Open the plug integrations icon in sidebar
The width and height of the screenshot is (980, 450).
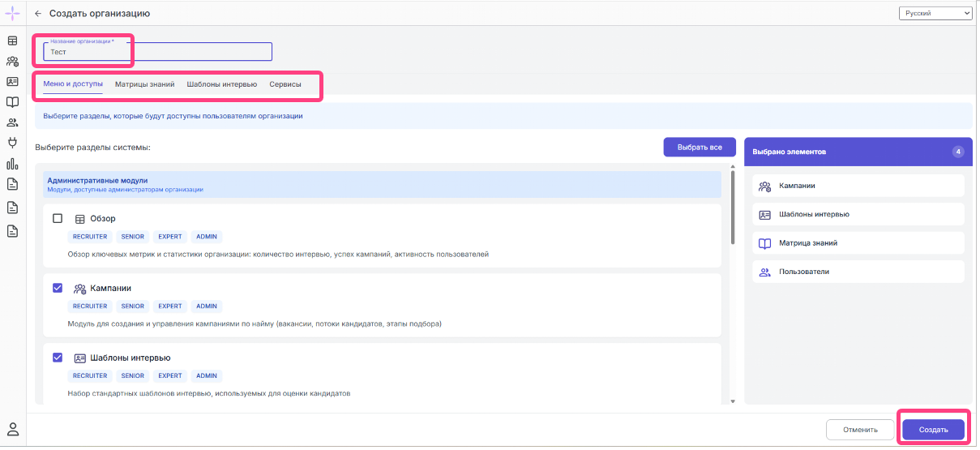tap(12, 144)
